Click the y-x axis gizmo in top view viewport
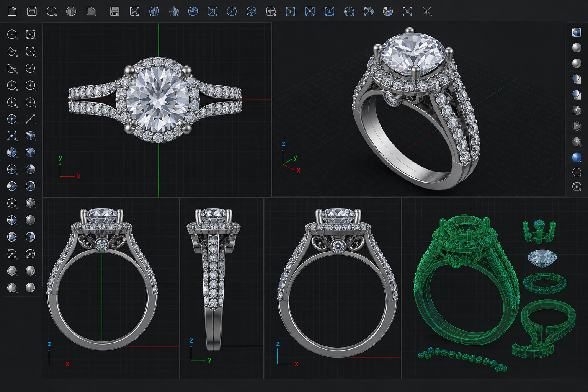Image resolution: width=588 pixels, height=392 pixels. click(x=70, y=167)
